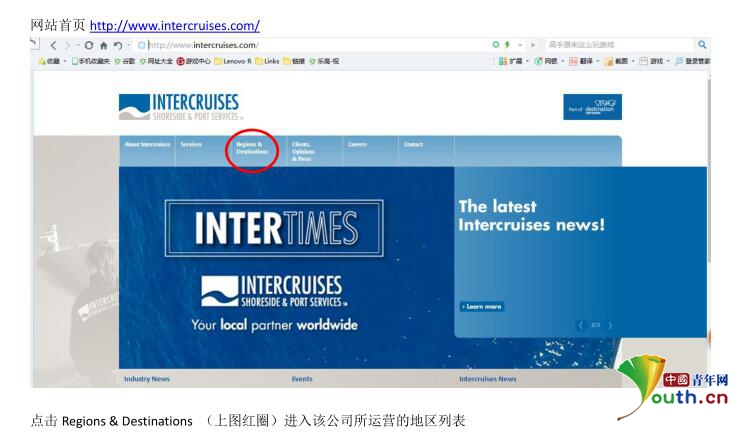
Task: Click the 'The latest Intercruises news!' headline
Action: pyautogui.click(x=531, y=216)
